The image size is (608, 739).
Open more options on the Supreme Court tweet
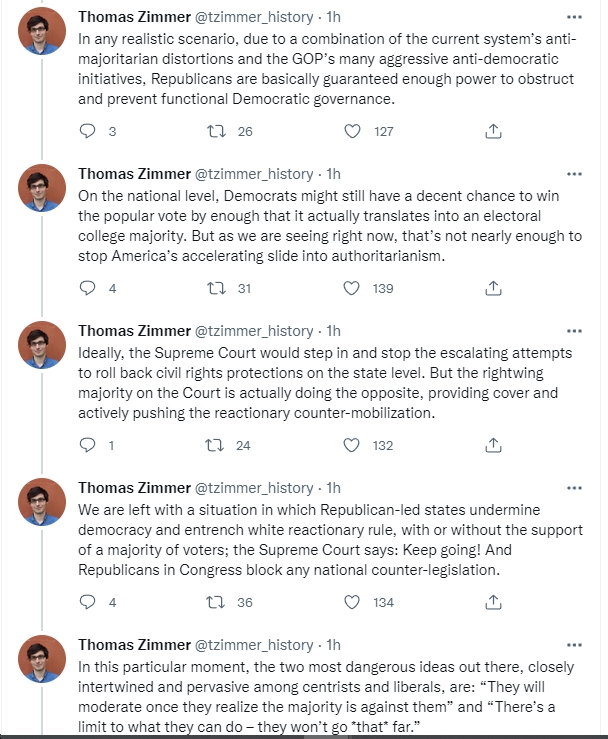click(574, 331)
